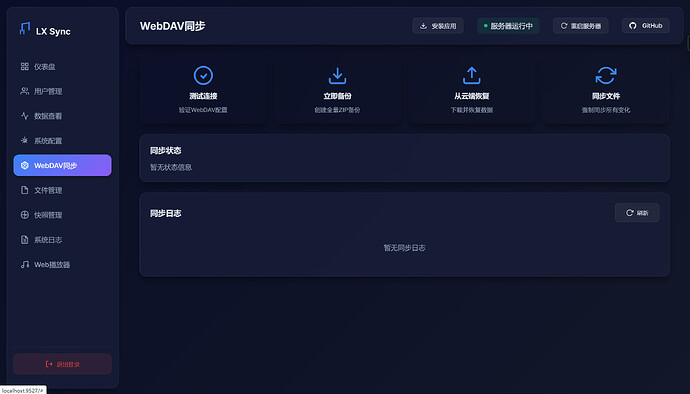
Task: Click the green server status dot
Action: pyautogui.click(x=485, y=26)
